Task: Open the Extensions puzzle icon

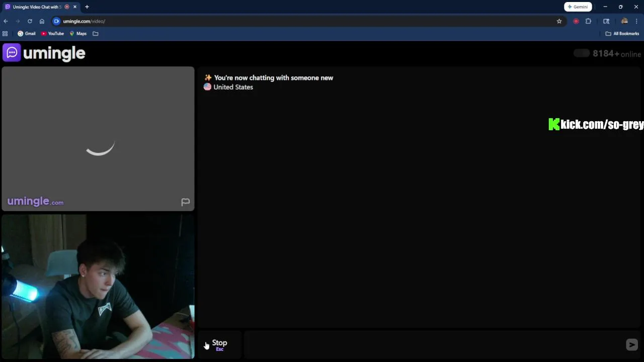Action: point(588,21)
